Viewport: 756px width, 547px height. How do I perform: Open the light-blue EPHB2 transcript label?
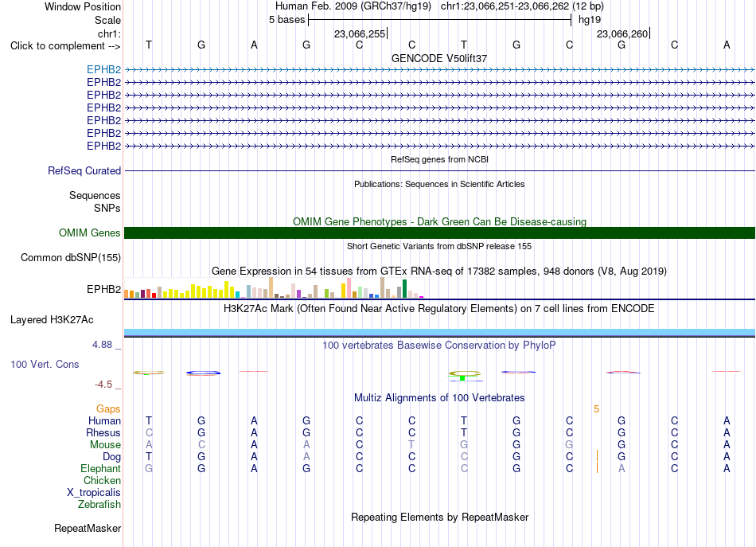103,69
